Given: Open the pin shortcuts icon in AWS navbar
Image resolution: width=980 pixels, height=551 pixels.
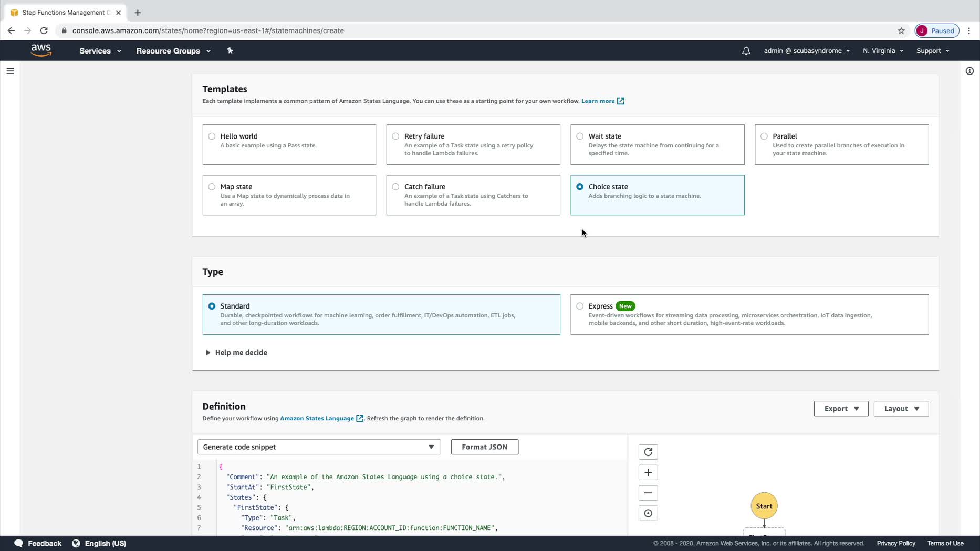Looking at the screenshot, I should point(230,50).
